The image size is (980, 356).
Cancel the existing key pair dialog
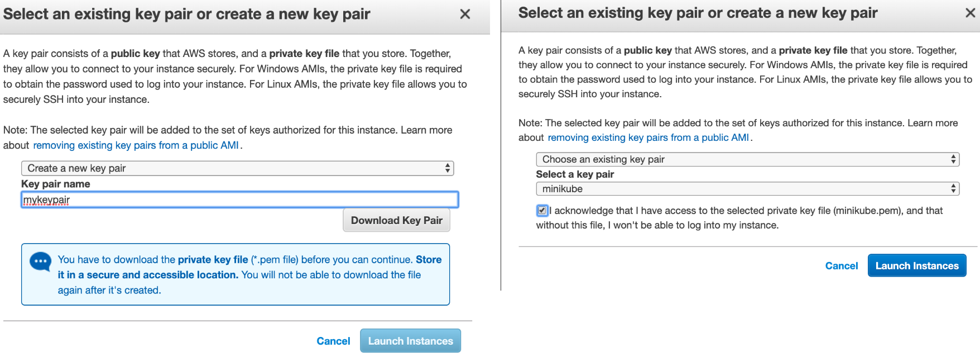click(842, 266)
